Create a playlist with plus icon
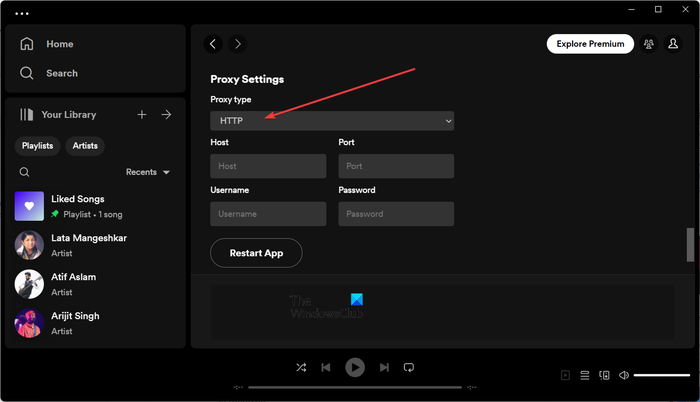700x402 pixels. pyautogui.click(x=142, y=115)
